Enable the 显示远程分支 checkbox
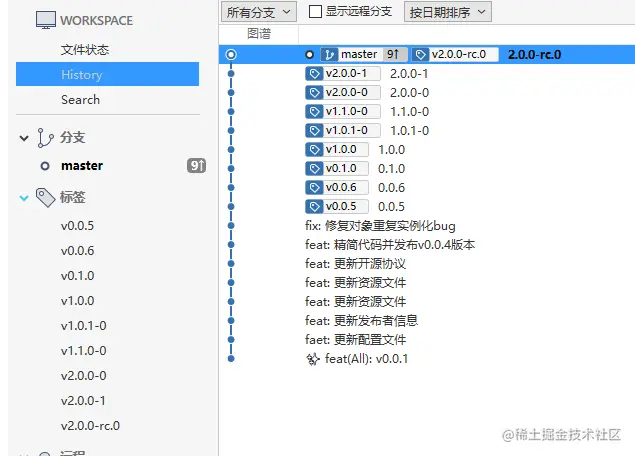 [315, 11]
